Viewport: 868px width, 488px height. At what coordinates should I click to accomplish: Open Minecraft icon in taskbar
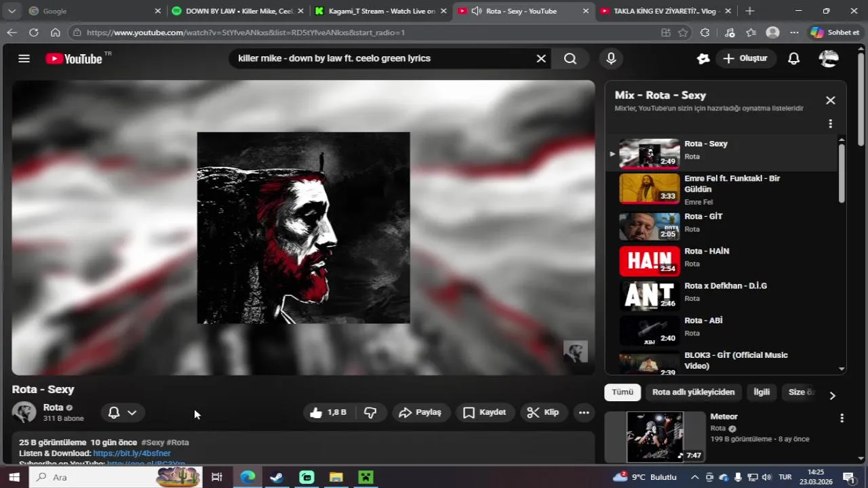point(366,477)
